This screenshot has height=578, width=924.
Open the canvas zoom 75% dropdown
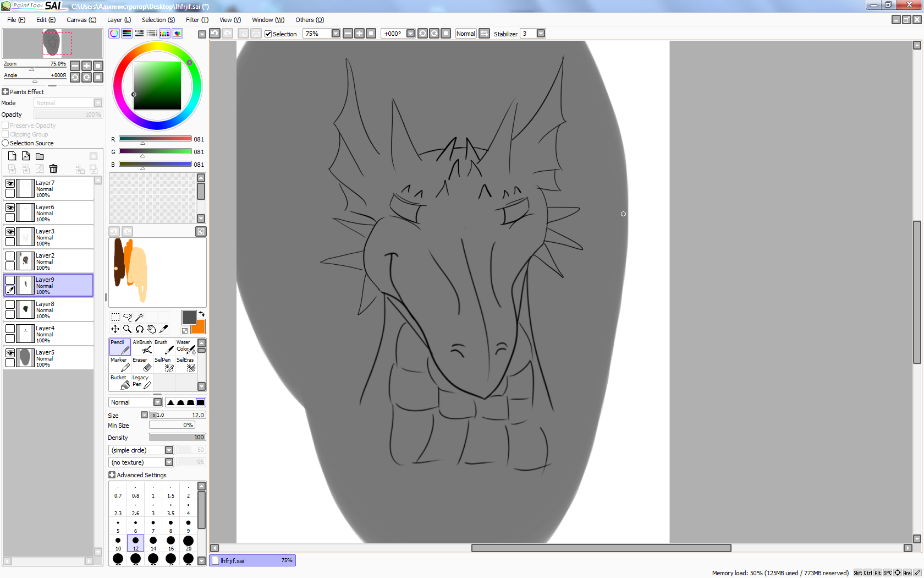click(335, 34)
